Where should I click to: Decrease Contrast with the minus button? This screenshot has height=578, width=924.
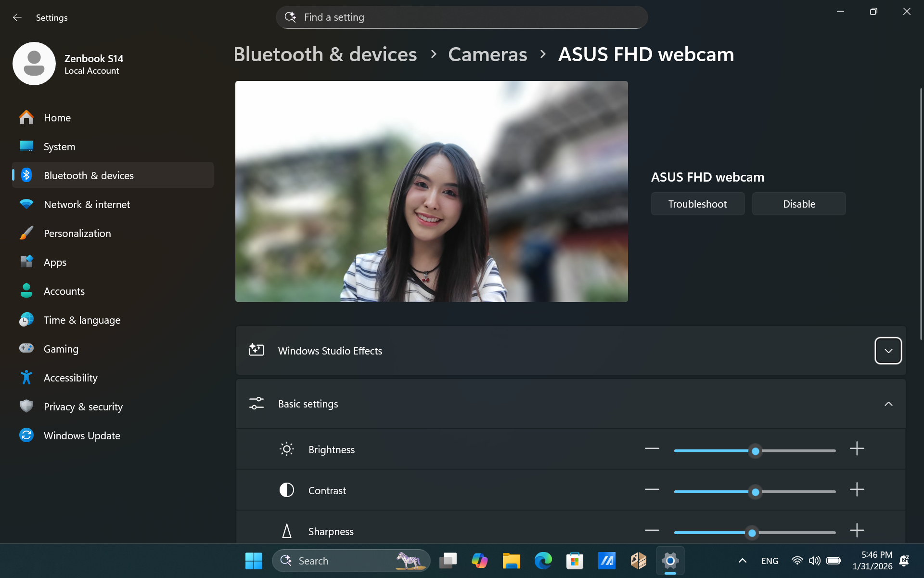652,490
